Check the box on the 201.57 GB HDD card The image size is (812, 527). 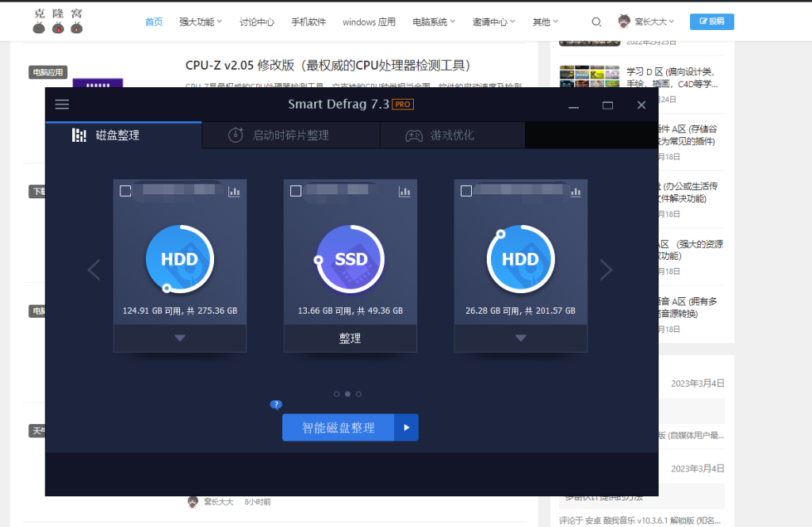point(466,191)
